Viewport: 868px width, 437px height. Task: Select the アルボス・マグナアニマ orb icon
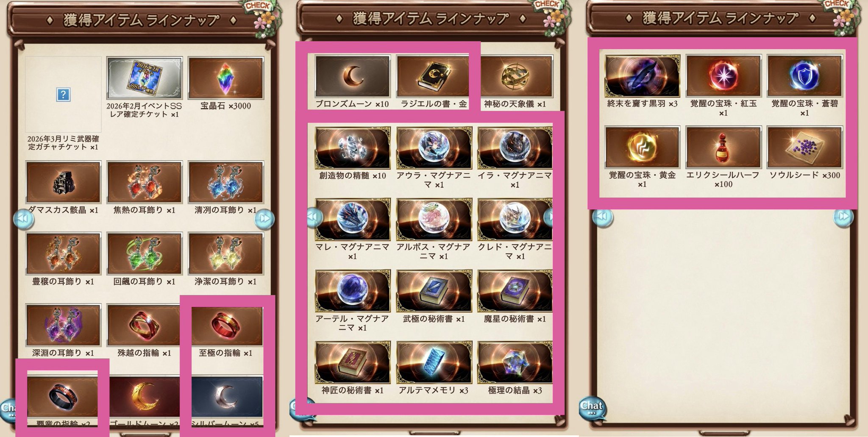pyautogui.click(x=434, y=219)
